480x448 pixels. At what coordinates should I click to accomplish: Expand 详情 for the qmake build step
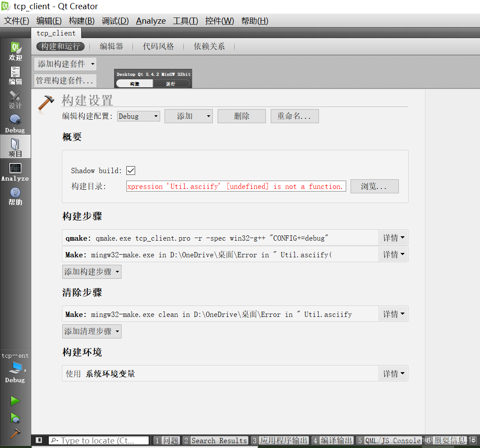tap(393, 237)
